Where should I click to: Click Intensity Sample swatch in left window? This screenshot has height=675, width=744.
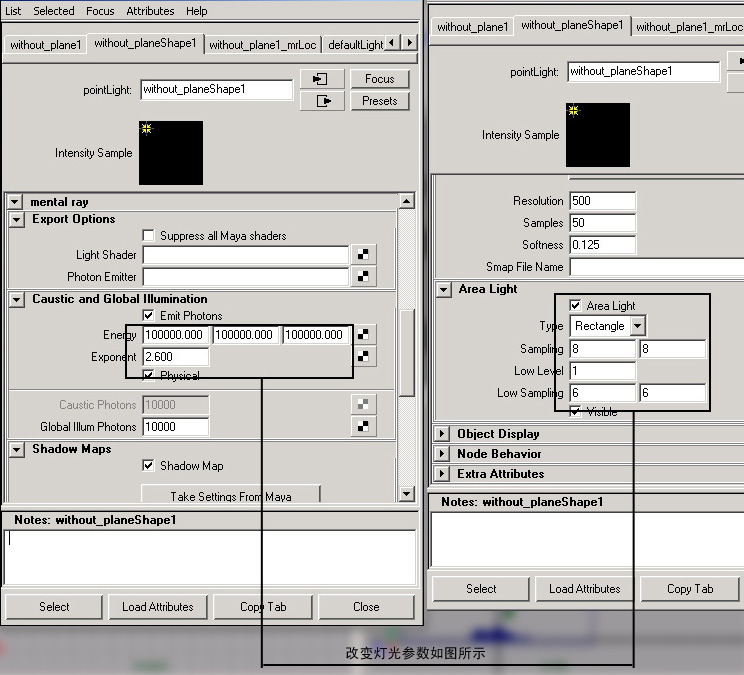(x=171, y=153)
